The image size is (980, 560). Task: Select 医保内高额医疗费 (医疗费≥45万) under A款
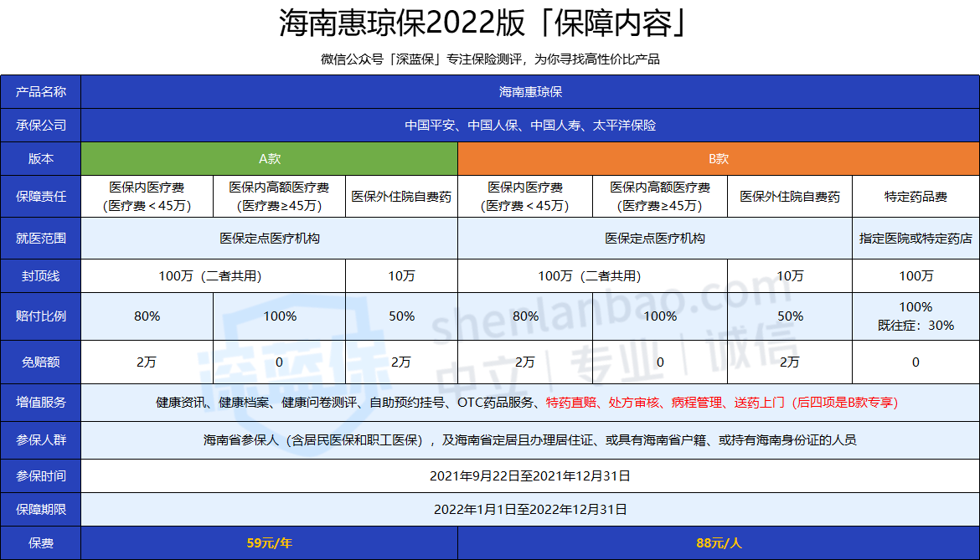(x=280, y=196)
